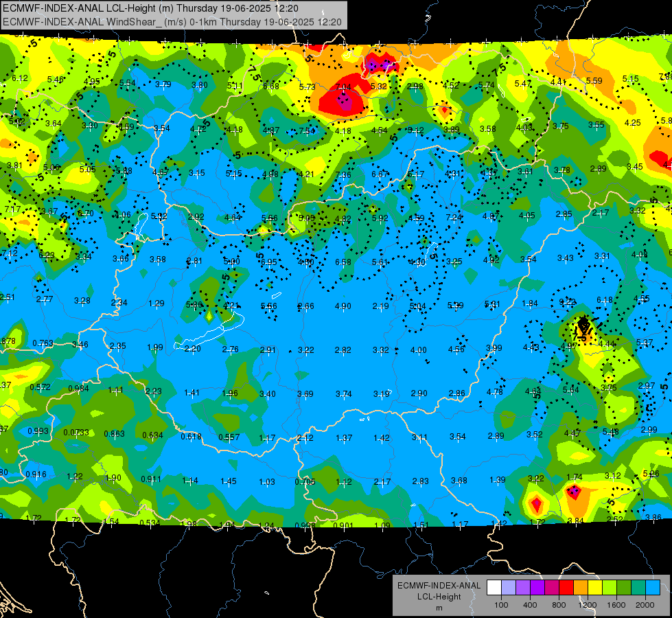Click the wind shear value "7.24"
The image size is (672, 618).
pyautogui.click(x=454, y=218)
